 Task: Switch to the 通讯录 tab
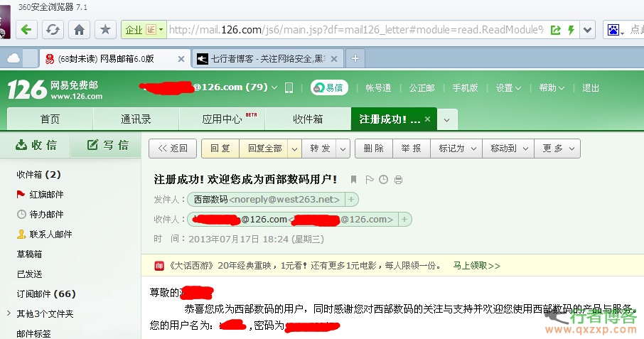click(136, 119)
